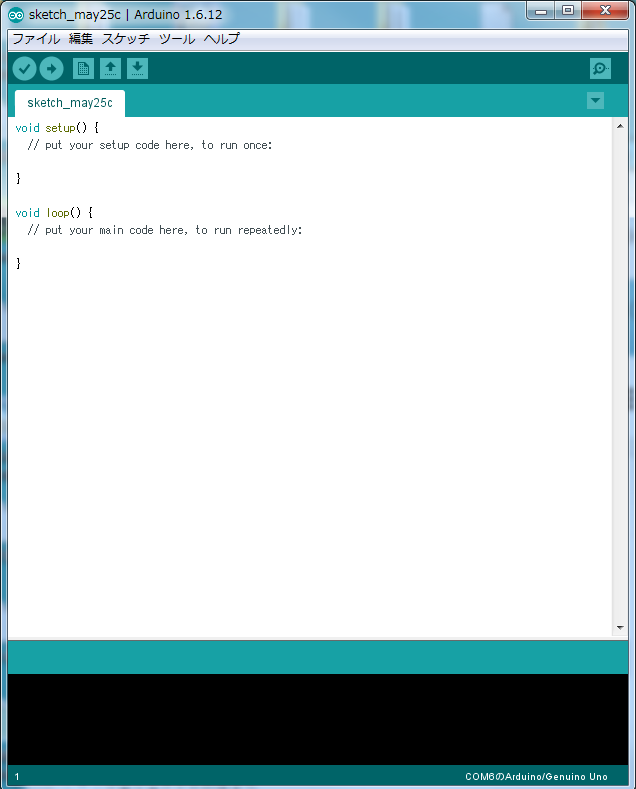This screenshot has height=789, width=636.
Task: Open the ツール menu
Action: tap(177, 39)
